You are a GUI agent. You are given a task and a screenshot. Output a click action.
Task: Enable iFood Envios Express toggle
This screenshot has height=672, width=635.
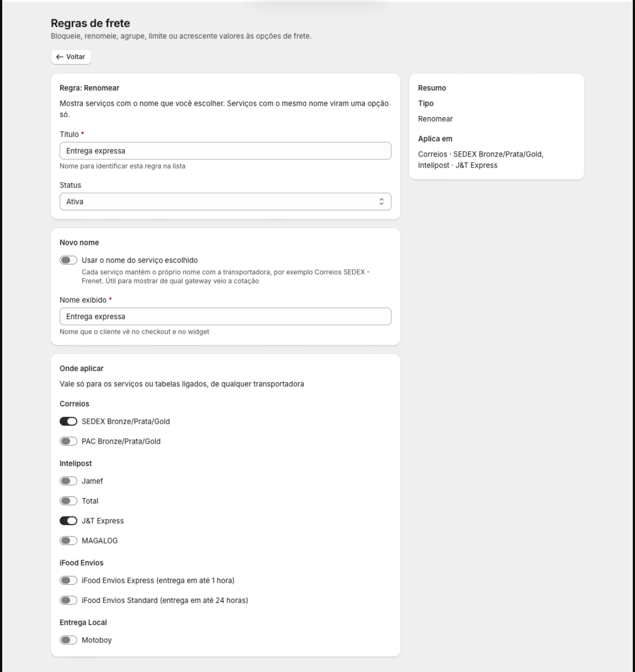coord(68,581)
